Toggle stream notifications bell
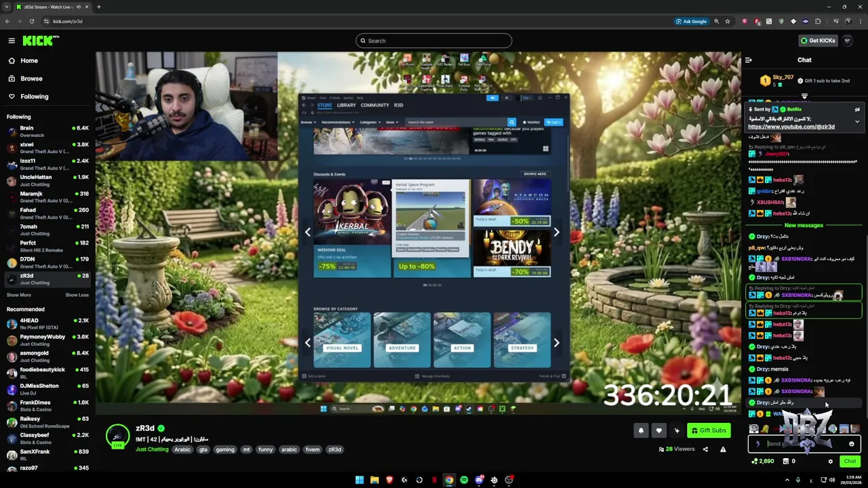This screenshot has height=488, width=868. pos(641,430)
